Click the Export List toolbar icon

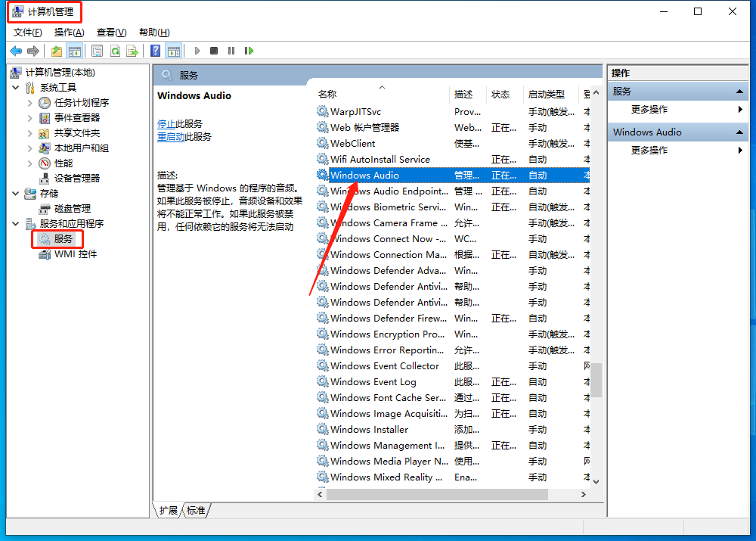coord(132,51)
